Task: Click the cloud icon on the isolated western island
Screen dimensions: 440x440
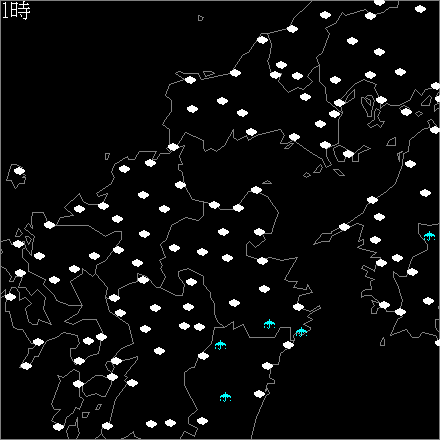Action: click(x=19, y=171)
